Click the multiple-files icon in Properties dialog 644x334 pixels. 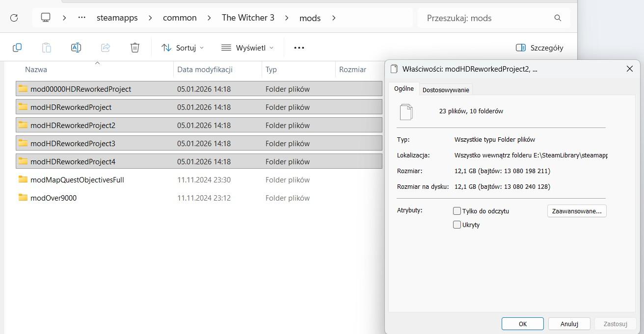[406, 112]
